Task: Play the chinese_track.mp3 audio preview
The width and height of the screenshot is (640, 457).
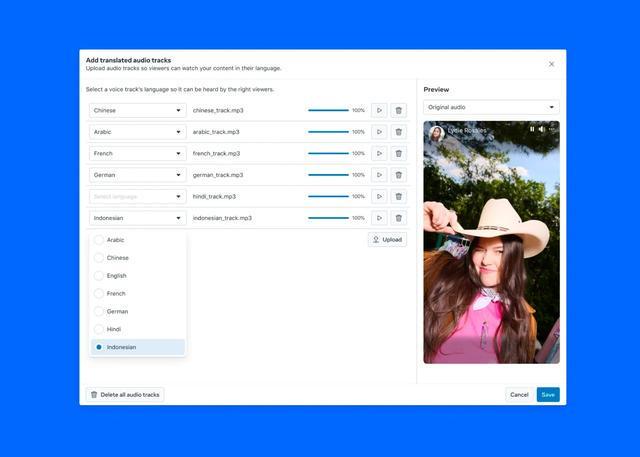Action: [x=379, y=110]
